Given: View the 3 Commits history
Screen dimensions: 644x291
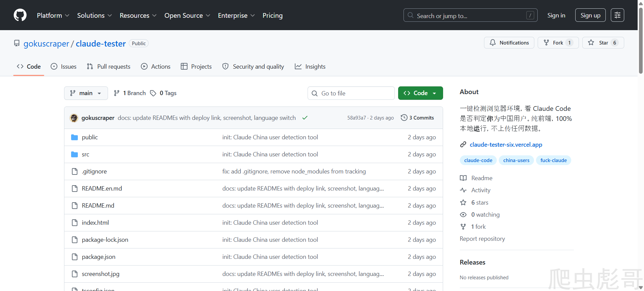Looking at the screenshot, I should coord(417,118).
